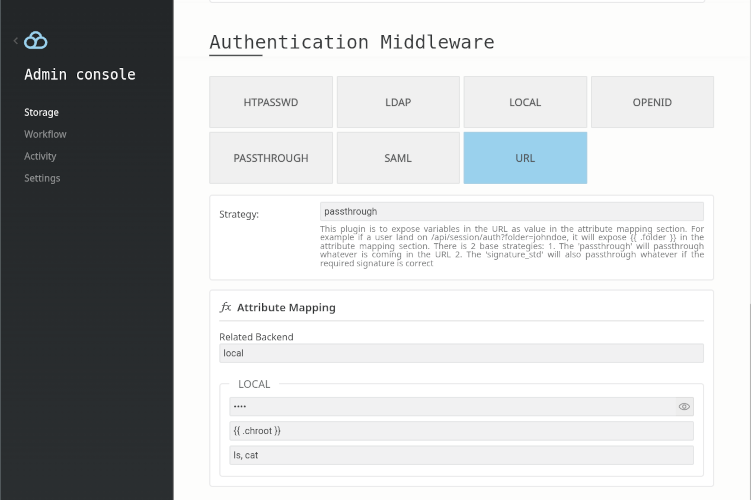The height and width of the screenshot is (500, 751).
Task: Focus the masked password field under LOCAL
Action: 450,407
